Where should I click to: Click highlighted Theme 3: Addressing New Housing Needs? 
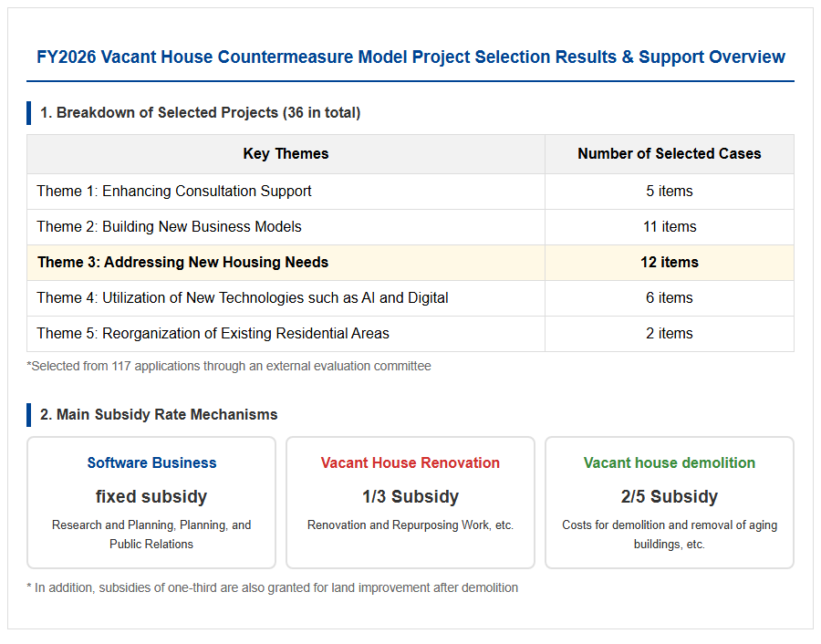(182, 263)
